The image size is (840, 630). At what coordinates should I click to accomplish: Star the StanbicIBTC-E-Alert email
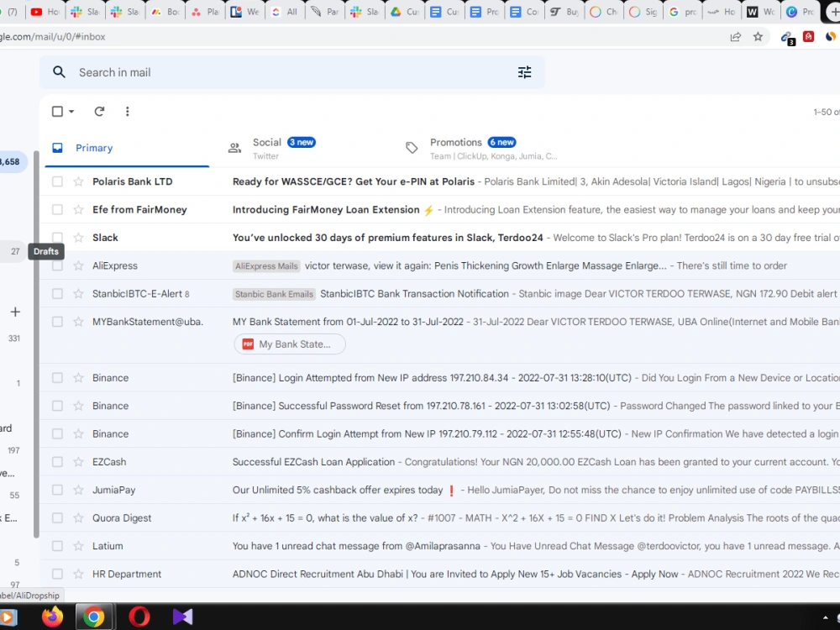coord(78,293)
